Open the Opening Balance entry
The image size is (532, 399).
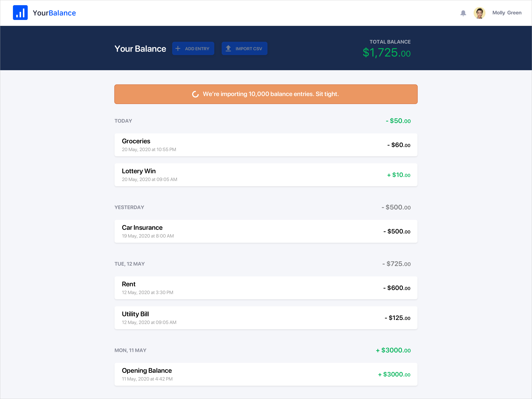coord(266,374)
